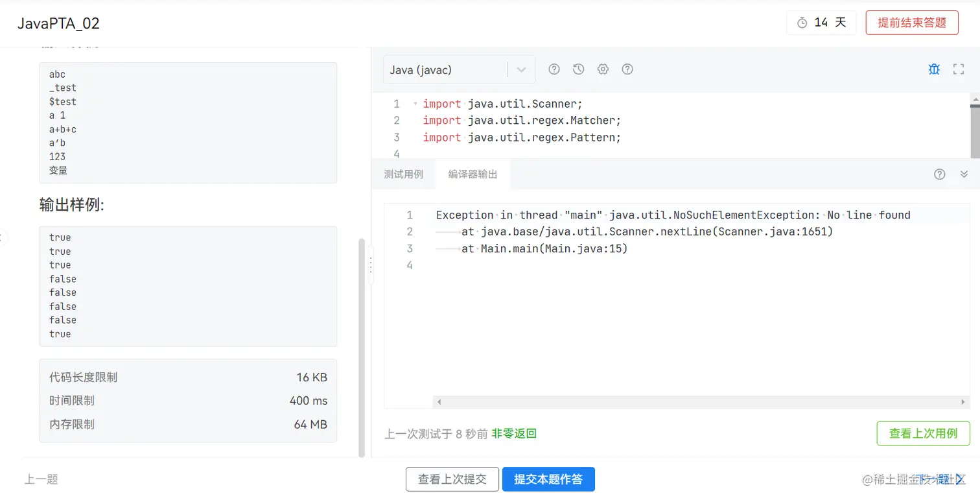Open editor settings gear icon

[603, 69]
